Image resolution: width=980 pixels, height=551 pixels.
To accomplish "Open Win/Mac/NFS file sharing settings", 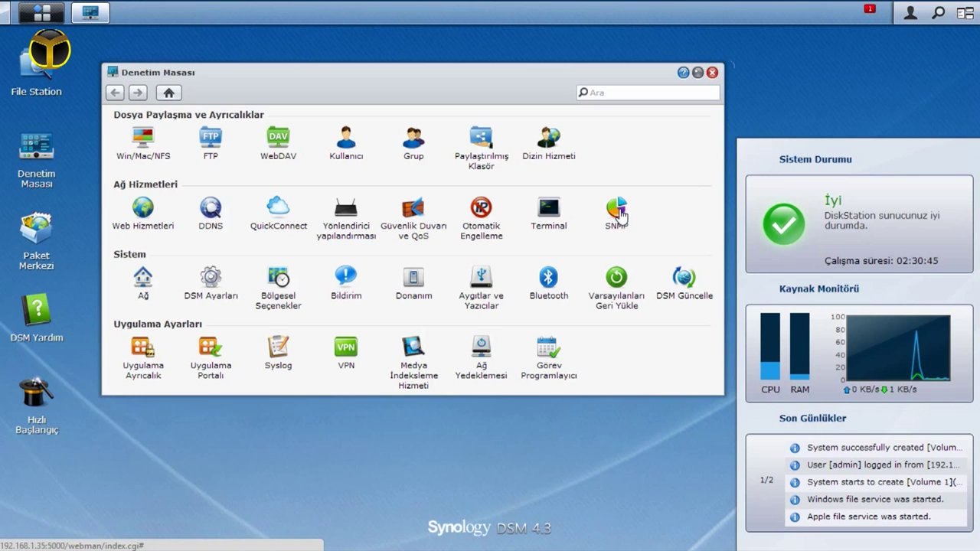I will [x=143, y=143].
